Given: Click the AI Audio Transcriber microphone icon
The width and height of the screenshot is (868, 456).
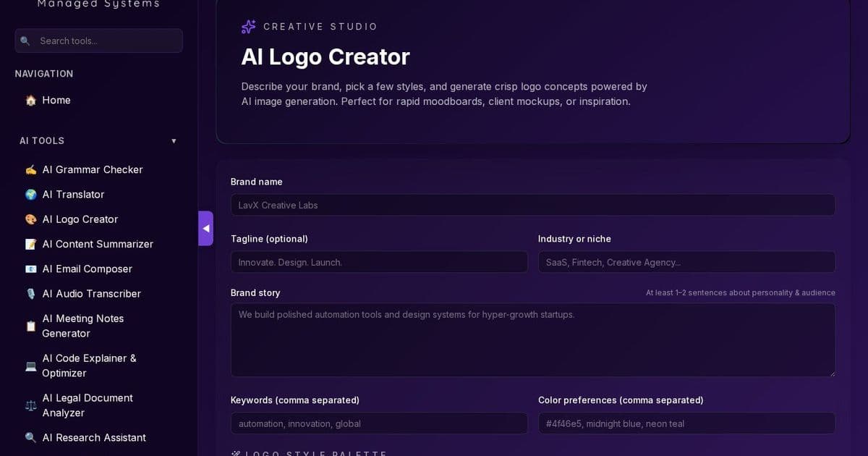Looking at the screenshot, I should (x=30, y=294).
